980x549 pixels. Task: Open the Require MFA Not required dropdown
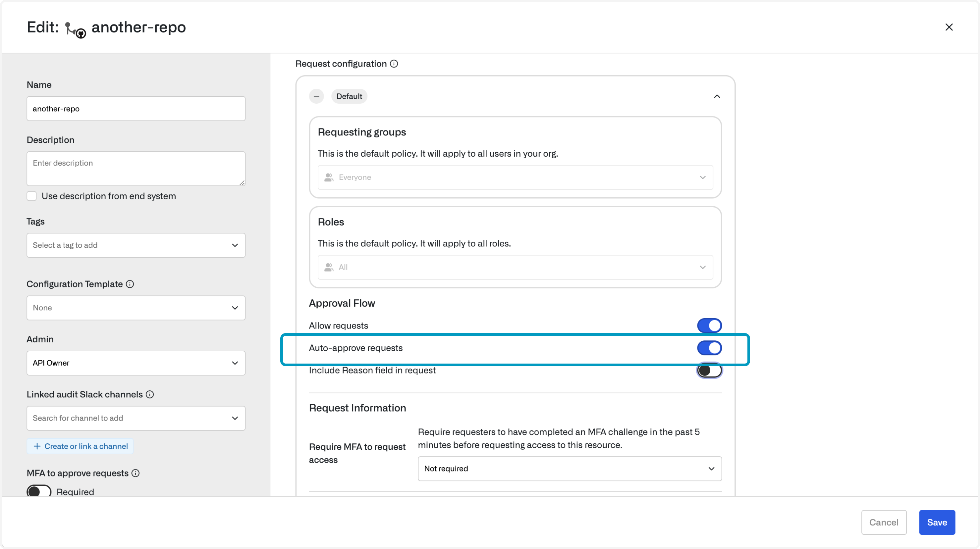(570, 469)
